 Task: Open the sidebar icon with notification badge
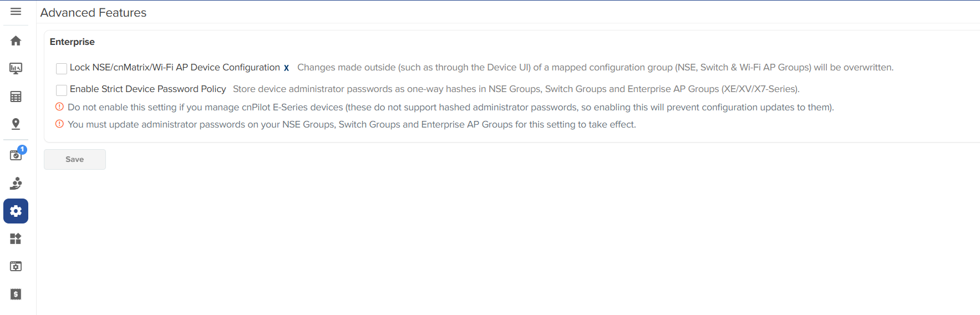(16, 155)
